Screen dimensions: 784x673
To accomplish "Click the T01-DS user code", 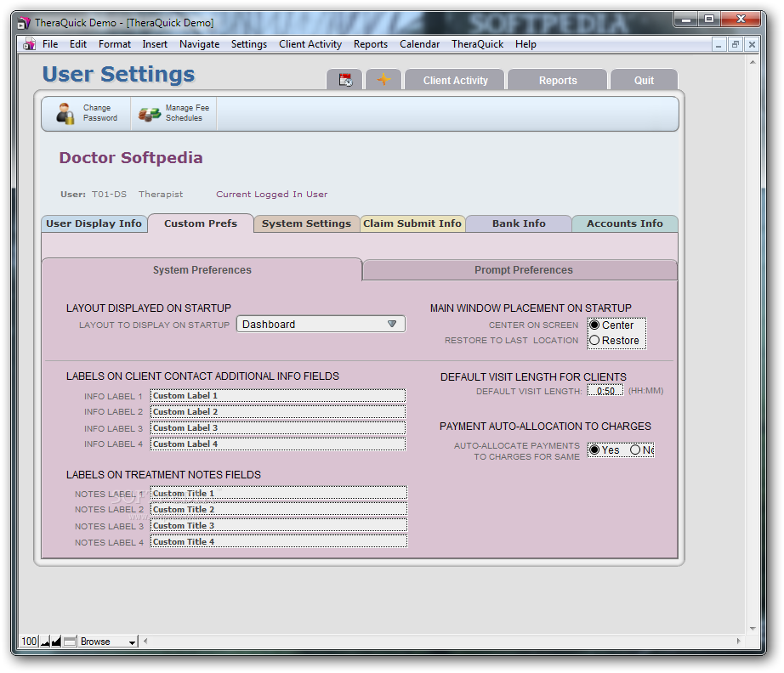I will tap(109, 195).
